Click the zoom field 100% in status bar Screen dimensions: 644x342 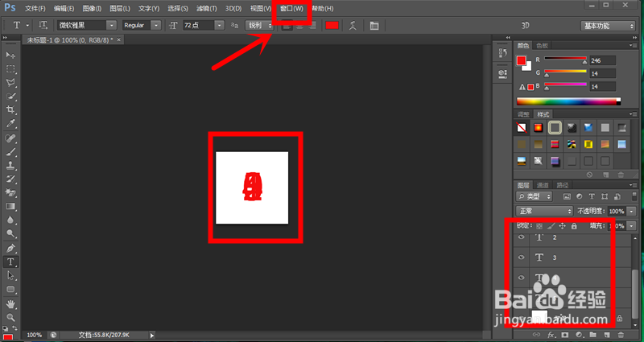pos(34,335)
